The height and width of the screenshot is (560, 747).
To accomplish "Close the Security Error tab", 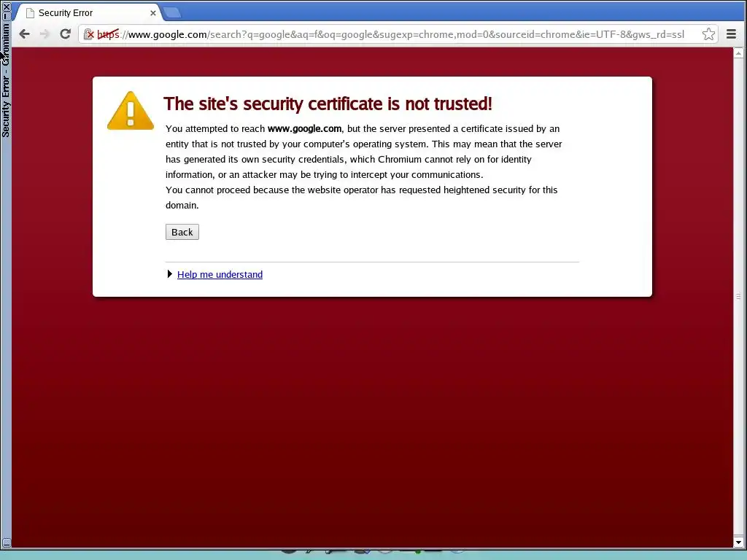I will click(153, 13).
